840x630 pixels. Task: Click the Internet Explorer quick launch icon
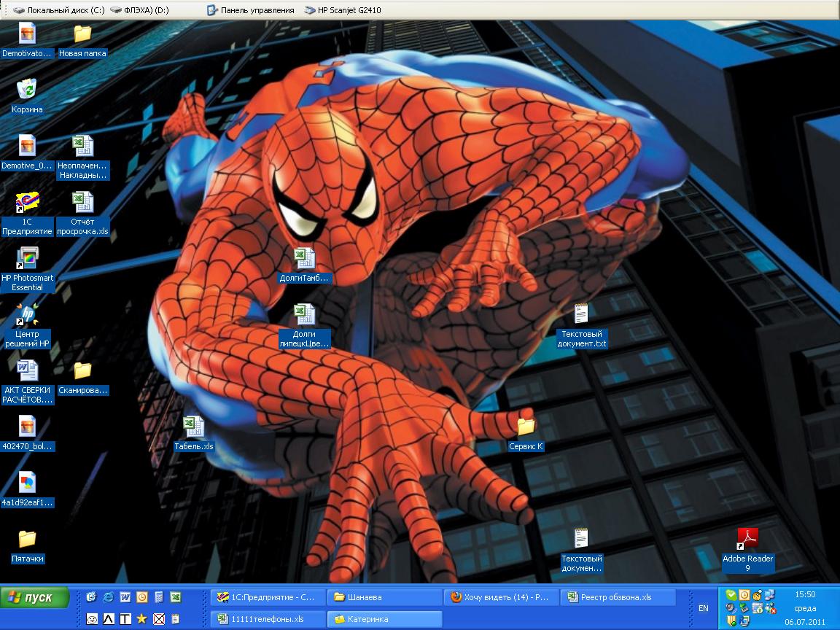click(x=108, y=597)
